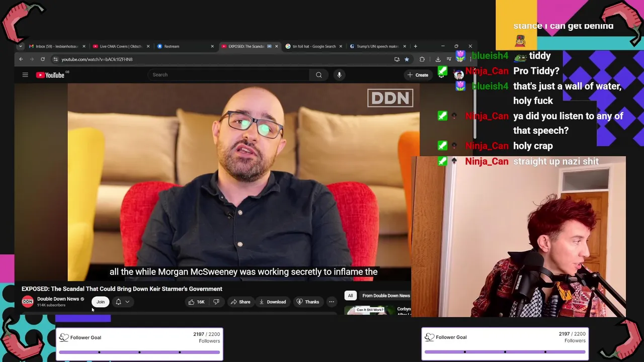Click the Share button
644x362 pixels.
point(240,302)
